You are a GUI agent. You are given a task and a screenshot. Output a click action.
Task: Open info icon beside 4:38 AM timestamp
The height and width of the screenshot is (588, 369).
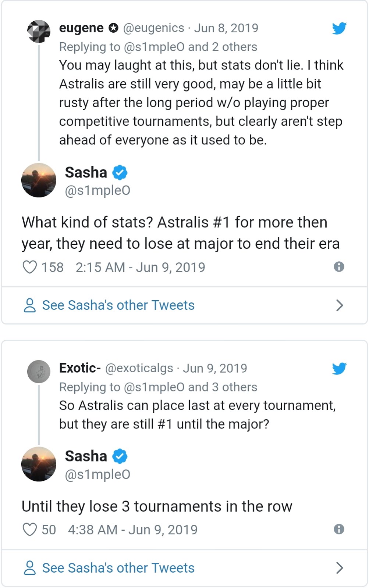click(x=339, y=529)
